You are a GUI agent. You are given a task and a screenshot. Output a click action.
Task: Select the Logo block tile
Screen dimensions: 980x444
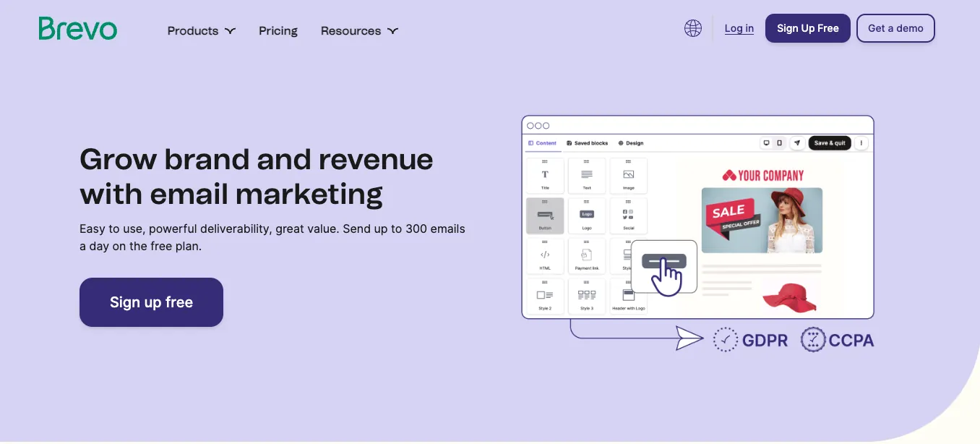pos(587,215)
